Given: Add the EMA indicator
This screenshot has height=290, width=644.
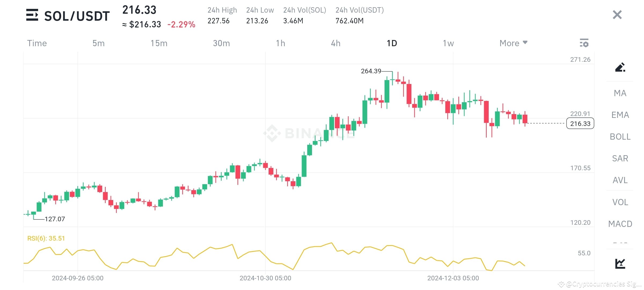Looking at the screenshot, I should [x=620, y=115].
